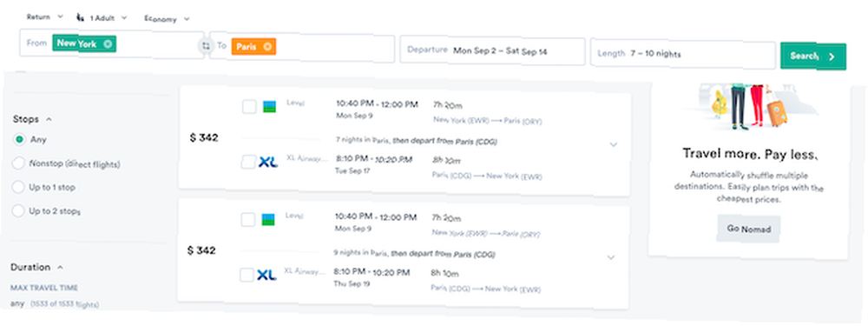
Task: Remove the Paris destination tag
Action: (267, 47)
